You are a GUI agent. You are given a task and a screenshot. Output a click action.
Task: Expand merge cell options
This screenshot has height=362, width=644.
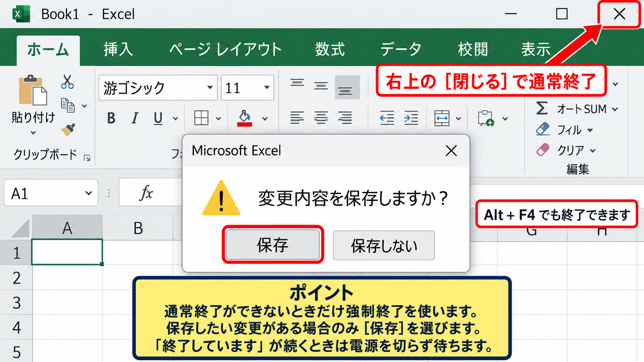[x=458, y=119]
